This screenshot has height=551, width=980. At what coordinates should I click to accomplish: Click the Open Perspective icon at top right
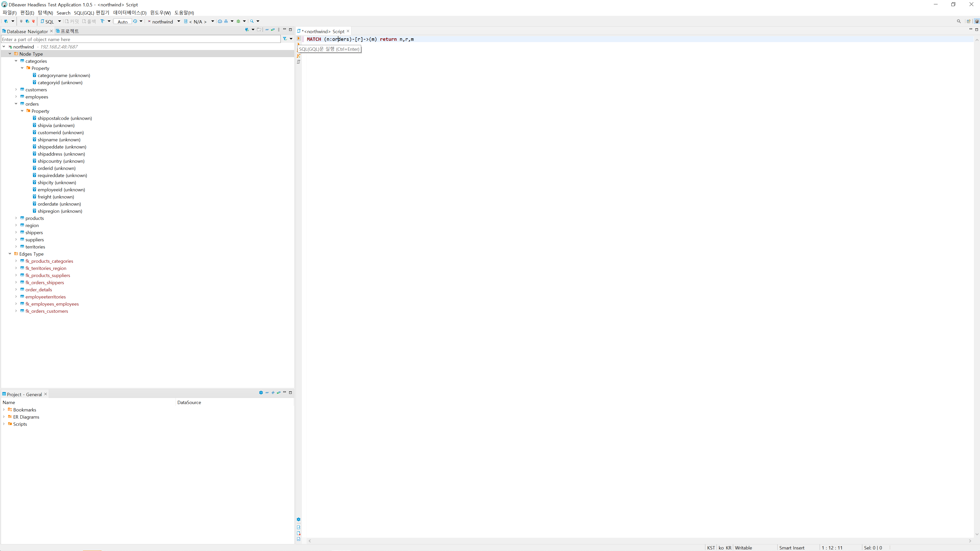[969, 21]
